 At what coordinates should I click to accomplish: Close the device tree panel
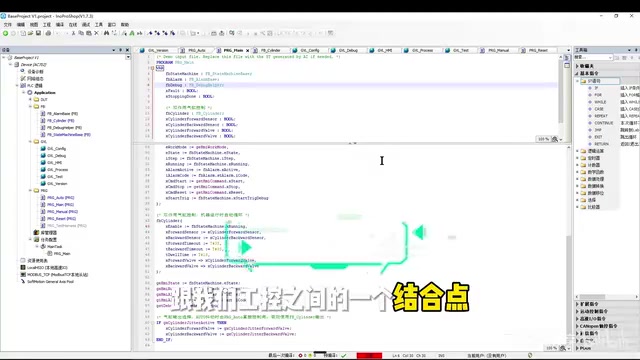[x=127, y=50]
